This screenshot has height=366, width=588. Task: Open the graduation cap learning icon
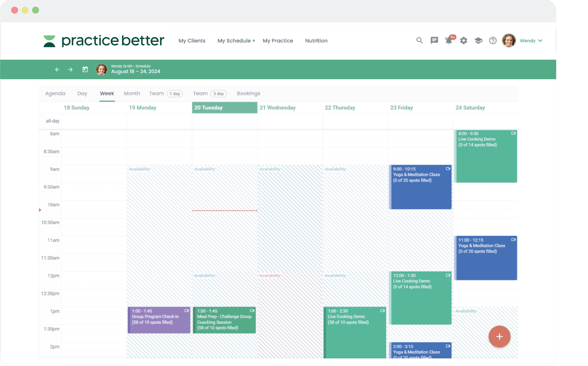pos(478,40)
